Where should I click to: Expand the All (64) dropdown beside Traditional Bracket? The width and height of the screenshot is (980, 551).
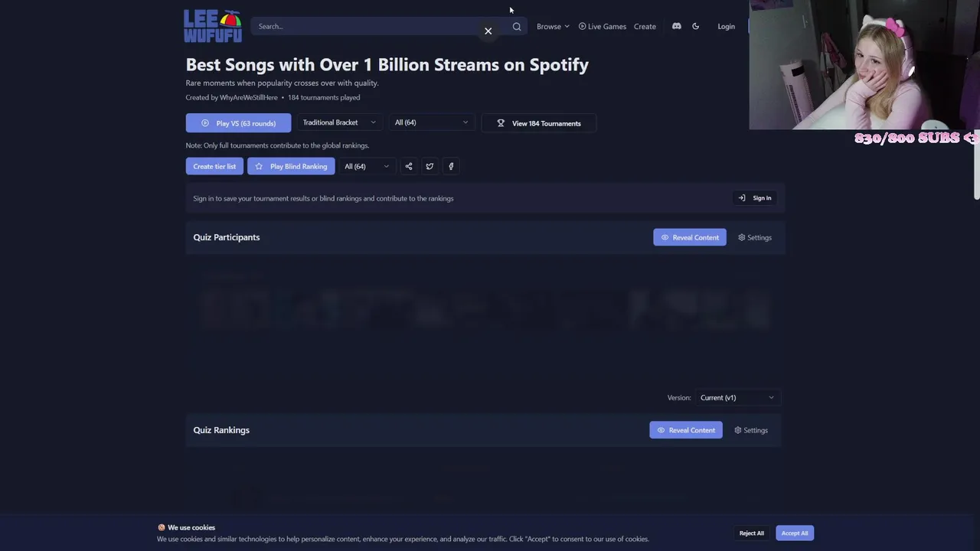(x=430, y=122)
